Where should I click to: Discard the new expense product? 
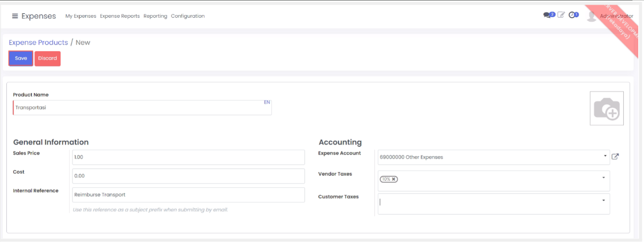[x=47, y=58]
